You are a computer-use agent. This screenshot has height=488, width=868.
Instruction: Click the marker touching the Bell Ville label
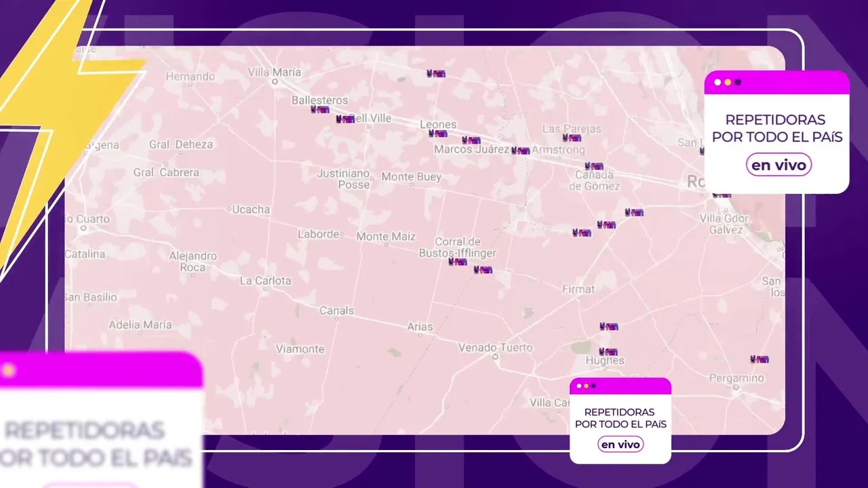pos(345,119)
